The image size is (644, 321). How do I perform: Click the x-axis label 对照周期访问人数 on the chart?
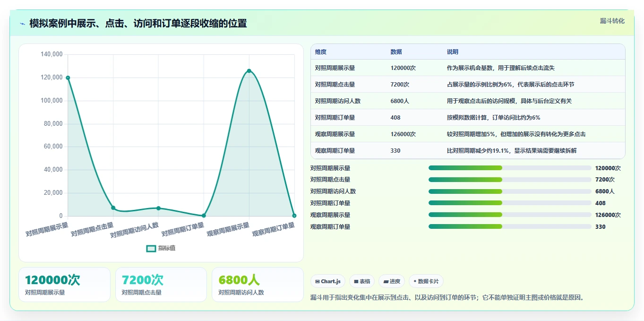tap(135, 230)
